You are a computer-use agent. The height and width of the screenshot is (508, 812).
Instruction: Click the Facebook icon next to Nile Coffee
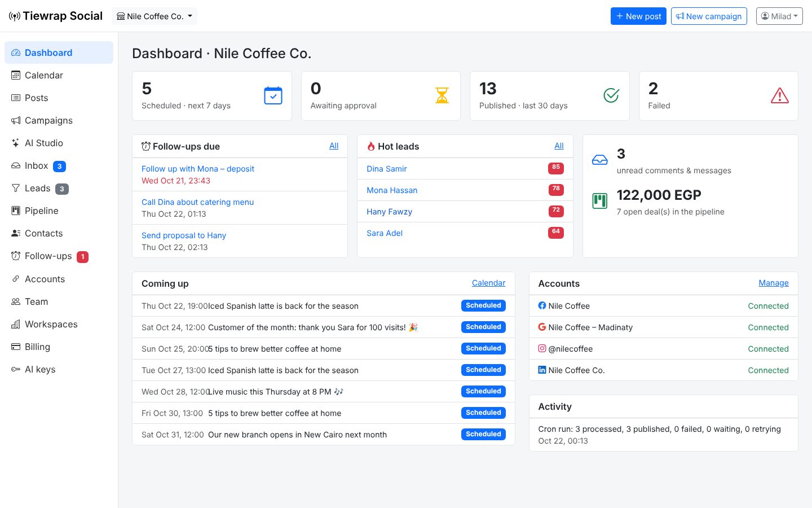542,305
